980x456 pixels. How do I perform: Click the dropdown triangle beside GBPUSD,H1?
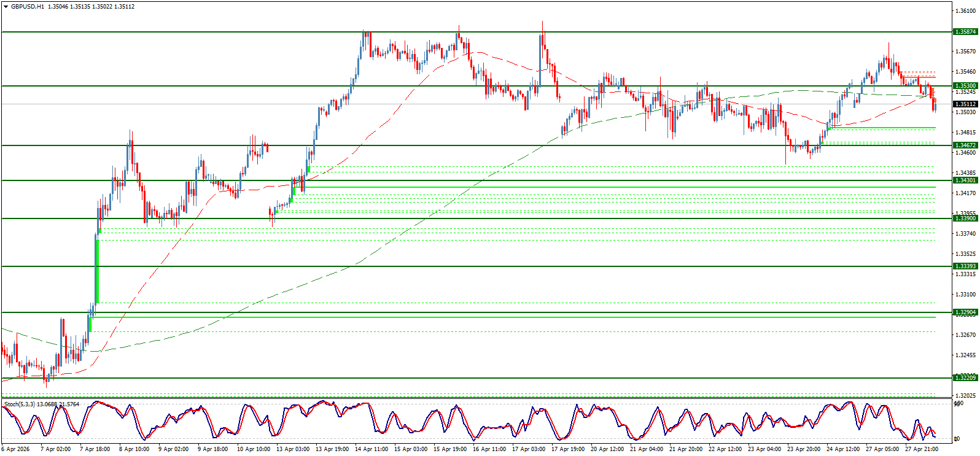click(x=6, y=7)
